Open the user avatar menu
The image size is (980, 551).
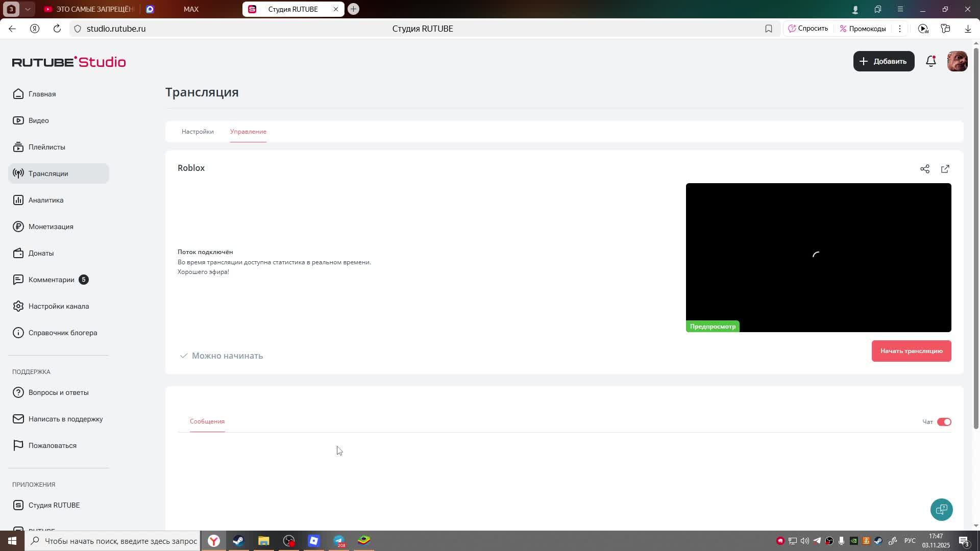[957, 61]
